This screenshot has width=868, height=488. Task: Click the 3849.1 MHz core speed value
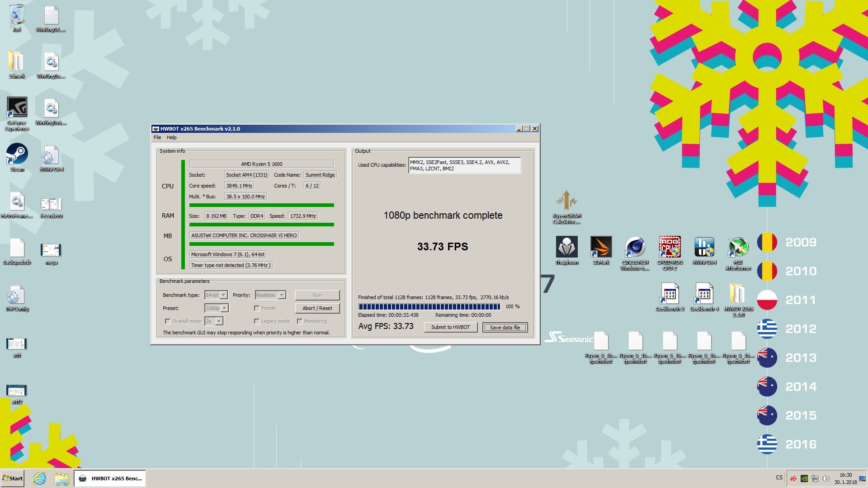(239, 186)
